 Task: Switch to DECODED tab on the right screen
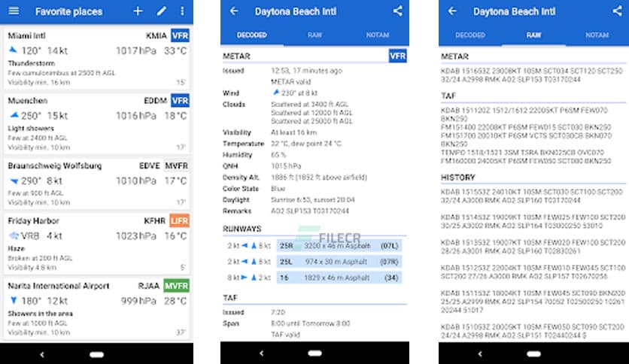[x=470, y=35]
